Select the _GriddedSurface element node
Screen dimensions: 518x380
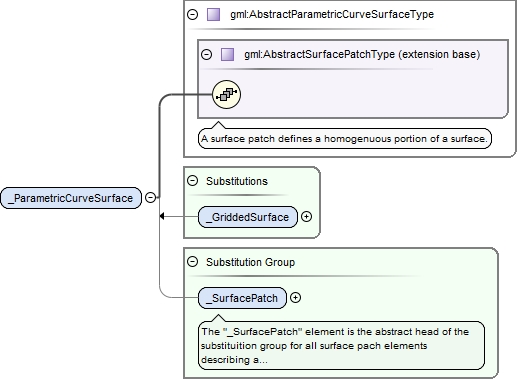pos(248,217)
